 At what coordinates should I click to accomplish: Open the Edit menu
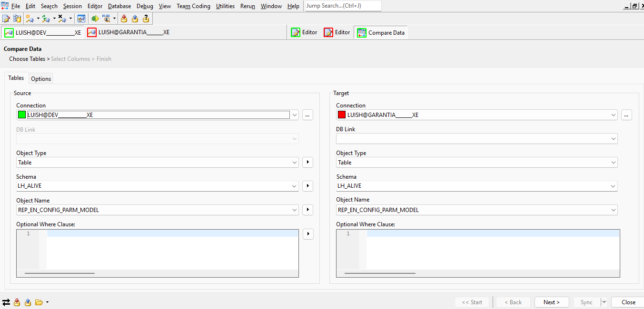click(30, 6)
